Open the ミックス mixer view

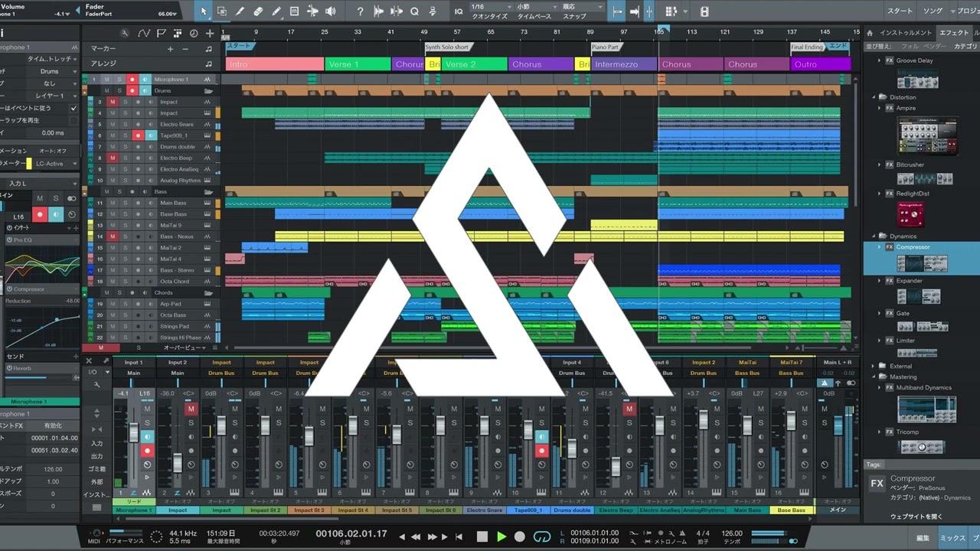pyautogui.click(x=952, y=538)
